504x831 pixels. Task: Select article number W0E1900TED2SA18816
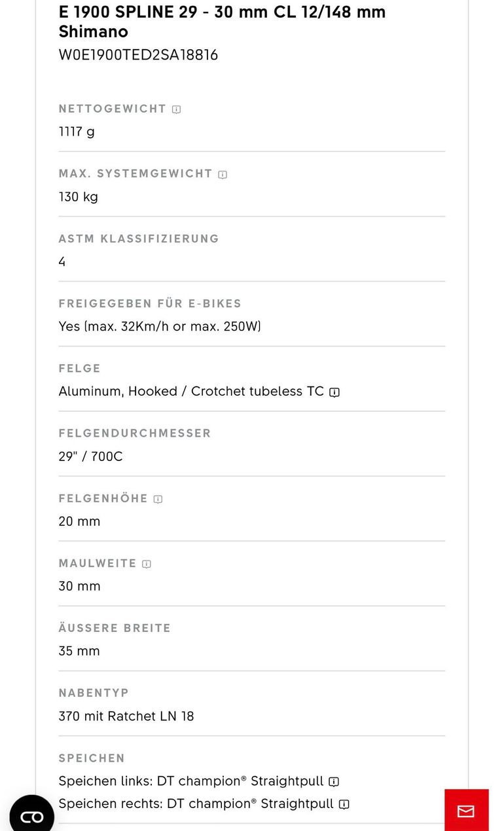[x=138, y=55]
